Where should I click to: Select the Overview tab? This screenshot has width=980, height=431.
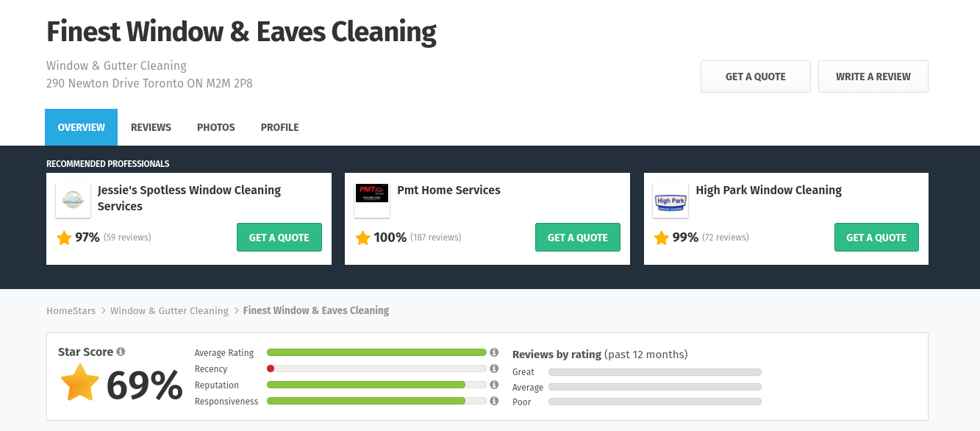point(81,127)
